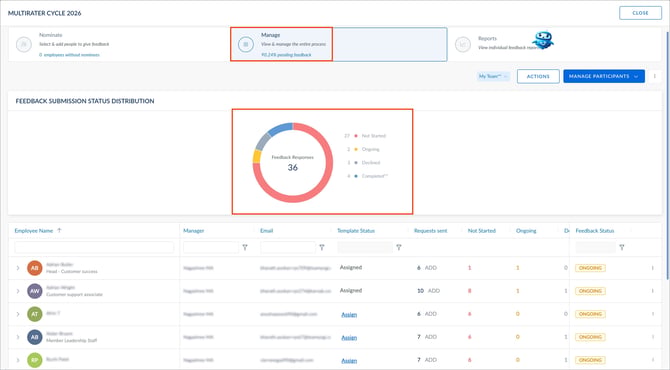The image size is (670, 370).
Task: Click ONGOING badge in Customer support associate row
Action: click(x=590, y=291)
